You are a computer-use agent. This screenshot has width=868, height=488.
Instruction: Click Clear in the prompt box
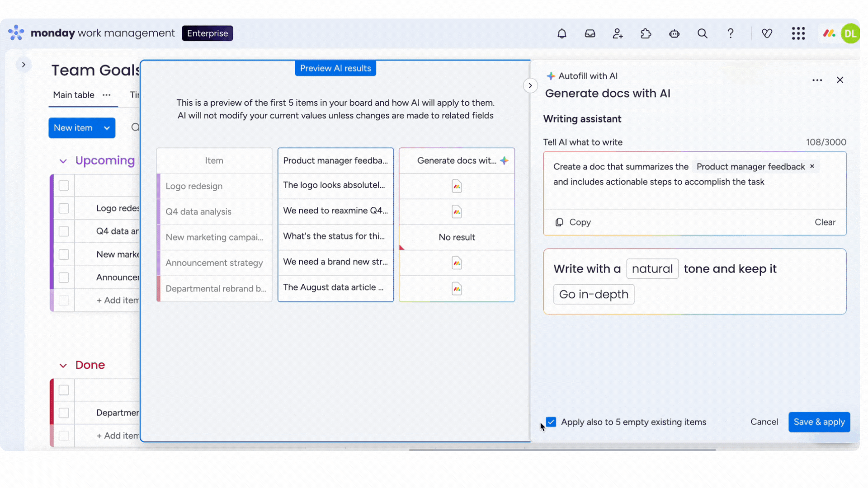(x=825, y=222)
